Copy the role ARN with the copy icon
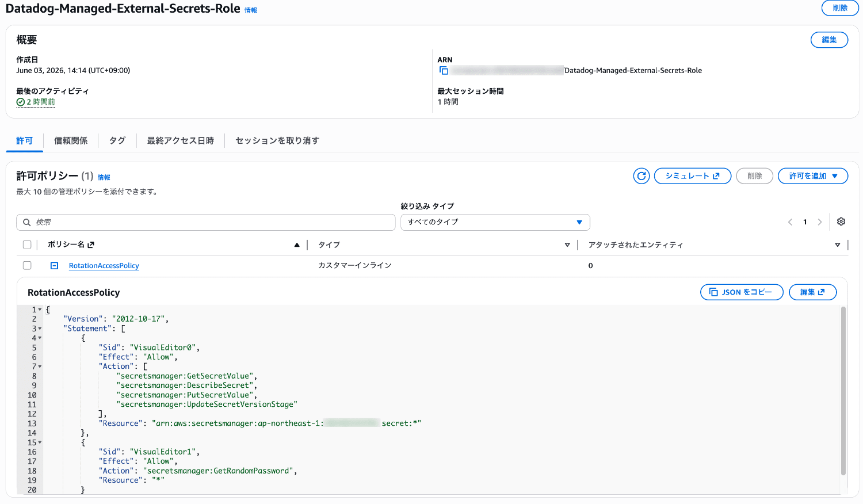 click(444, 70)
